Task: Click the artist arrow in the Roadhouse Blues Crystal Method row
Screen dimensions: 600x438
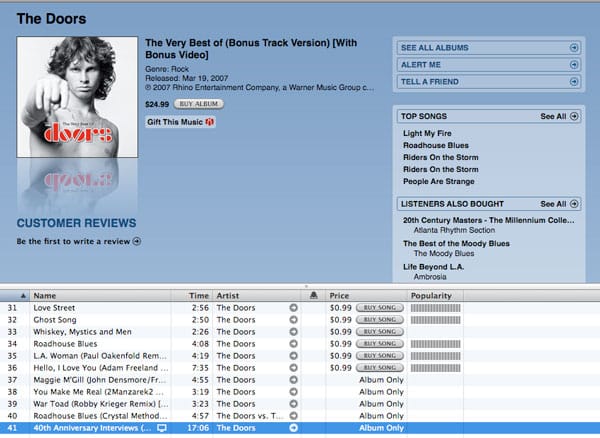Action: (x=293, y=416)
